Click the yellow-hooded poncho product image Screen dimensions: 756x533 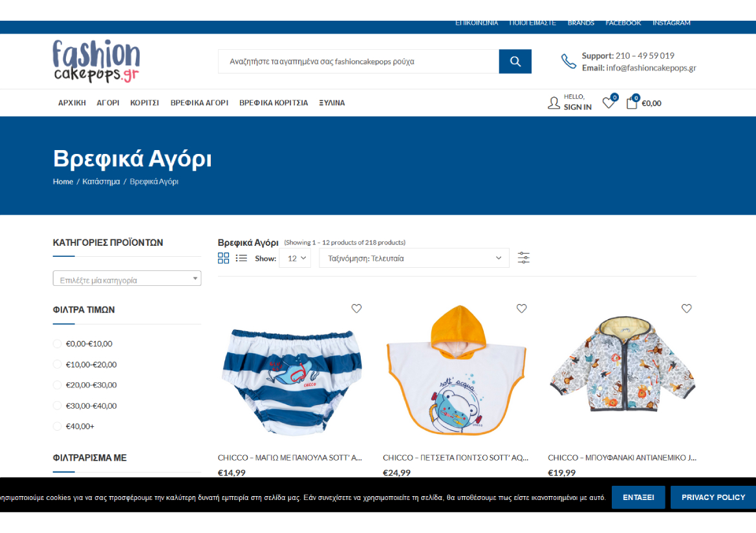[x=456, y=372]
